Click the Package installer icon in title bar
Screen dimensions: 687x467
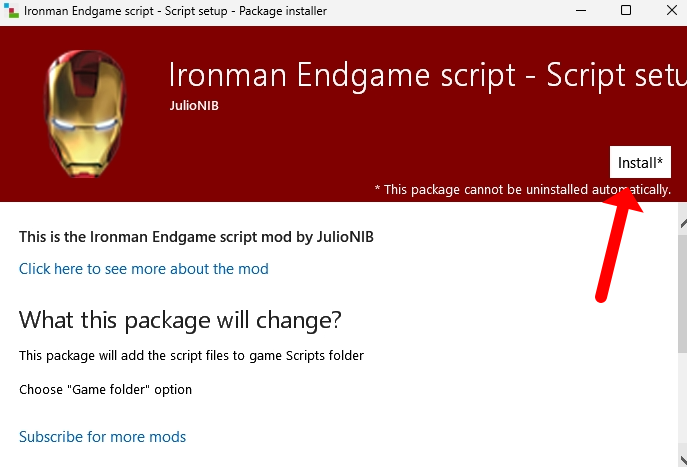coord(11,11)
